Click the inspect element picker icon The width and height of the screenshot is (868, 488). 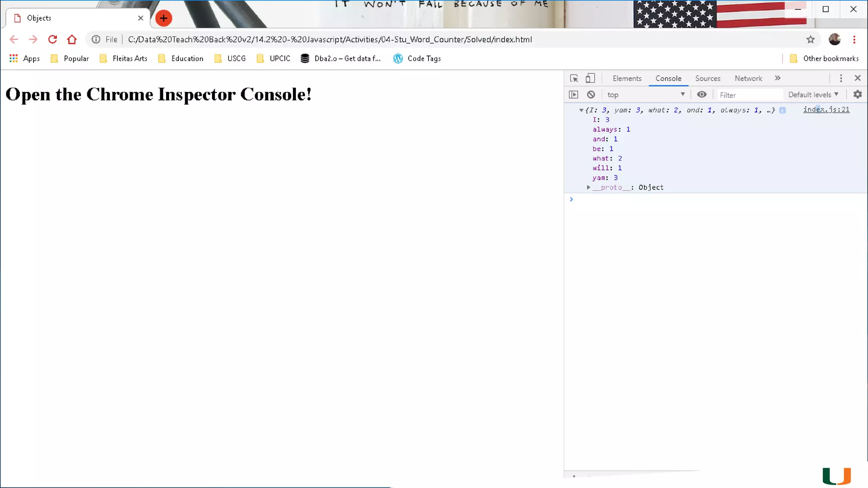click(574, 78)
